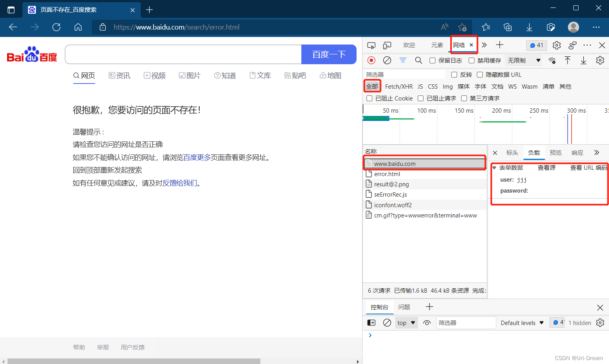Check the 隐藏数据 URL checkbox
The image size is (609, 364).
tap(480, 75)
